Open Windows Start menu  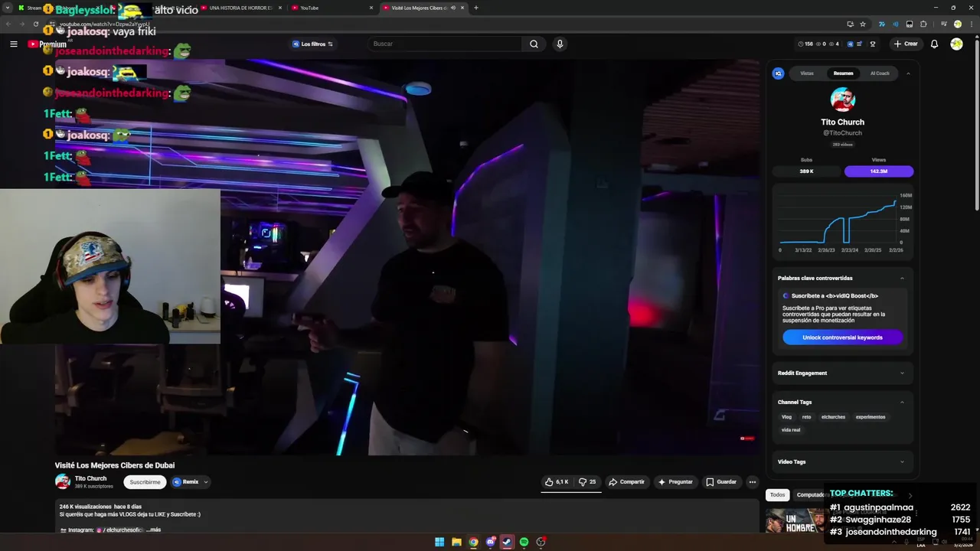point(439,542)
